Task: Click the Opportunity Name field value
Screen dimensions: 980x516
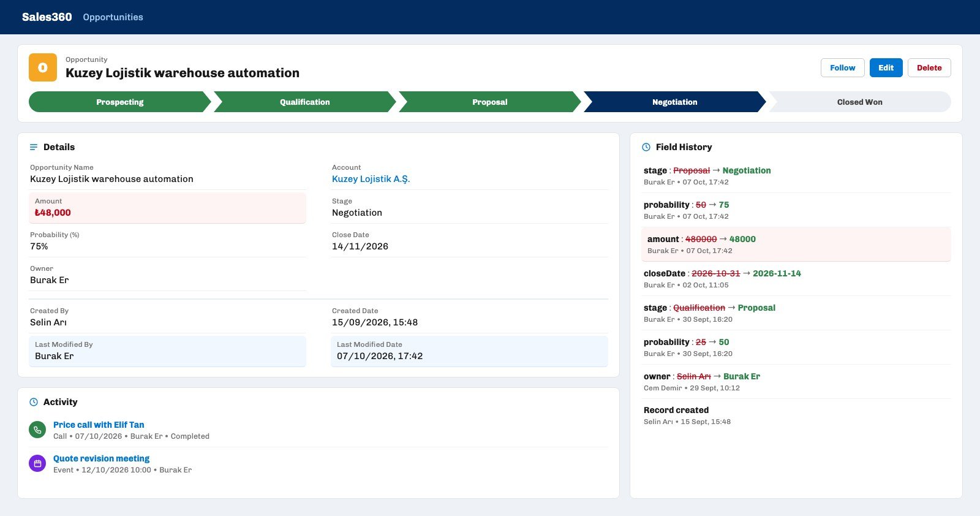Action: click(x=111, y=179)
